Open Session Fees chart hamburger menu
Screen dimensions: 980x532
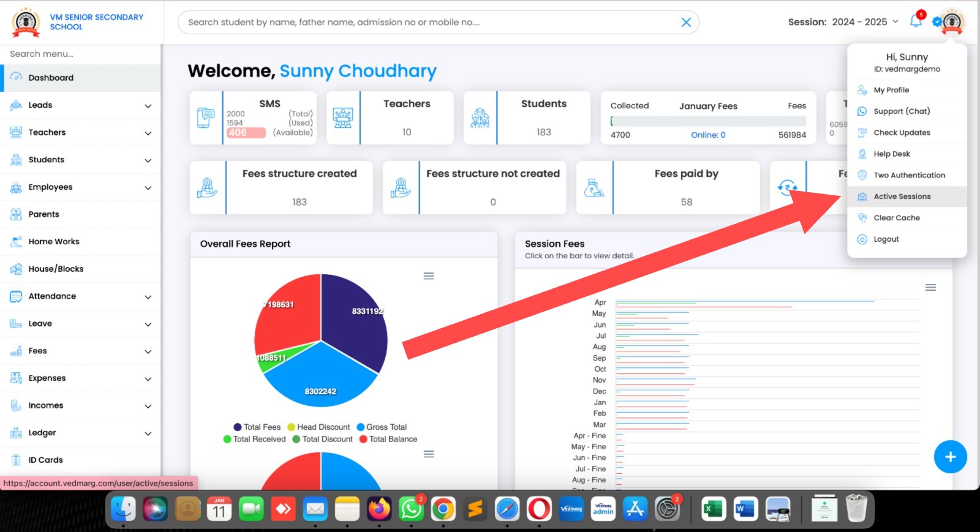tap(930, 288)
